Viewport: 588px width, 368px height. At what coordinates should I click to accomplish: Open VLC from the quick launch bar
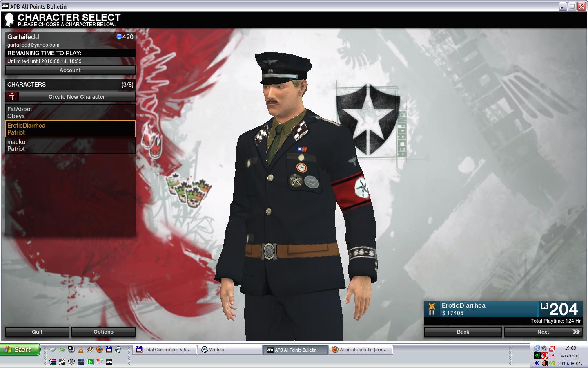pyautogui.click(x=81, y=350)
